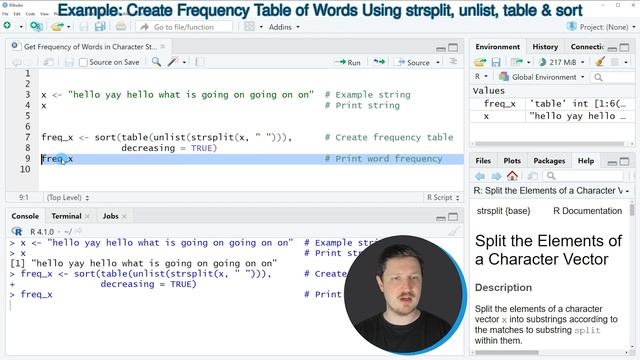Click the 9:1 cursor position indicator
The width and height of the screenshot is (640, 360).
(x=24, y=198)
